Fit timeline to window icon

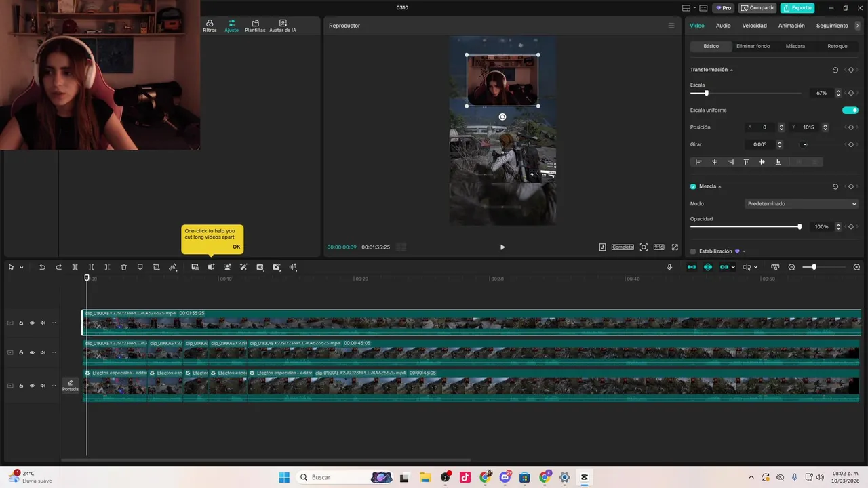tap(775, 267)
